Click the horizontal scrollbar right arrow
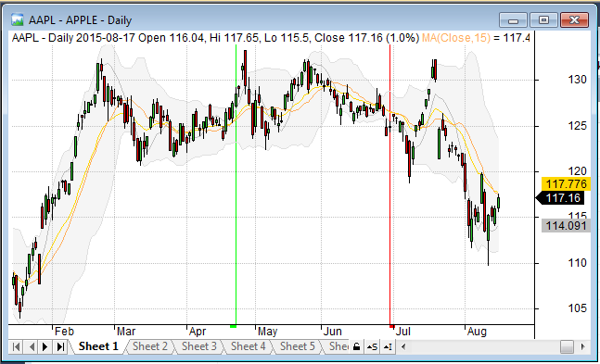600x364 pixels. tap(582, 346)
